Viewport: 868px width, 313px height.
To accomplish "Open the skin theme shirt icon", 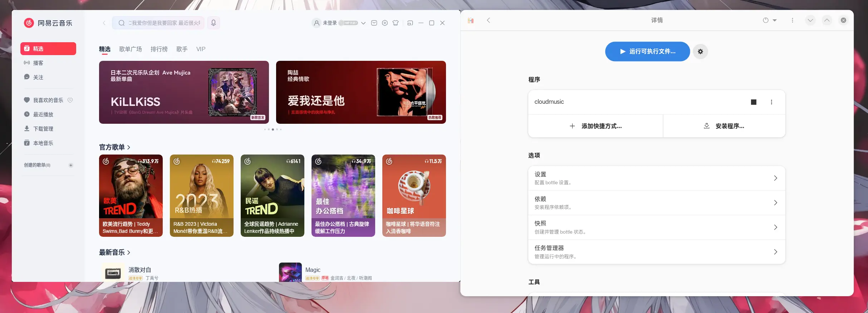I will coord(396,23).
